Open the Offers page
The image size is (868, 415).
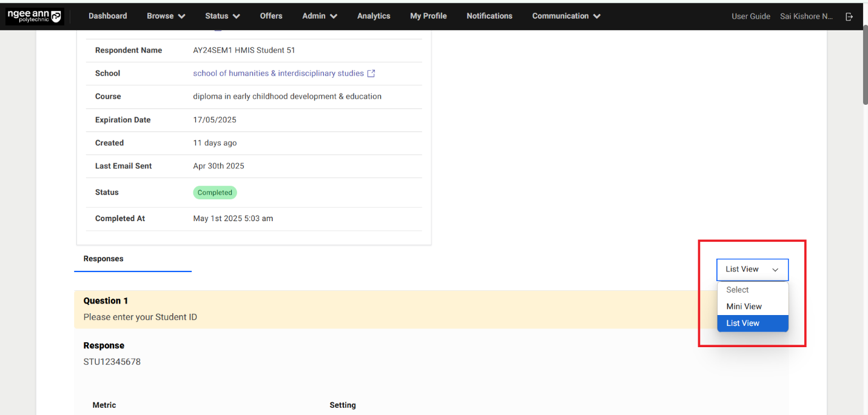pos(271,16)
